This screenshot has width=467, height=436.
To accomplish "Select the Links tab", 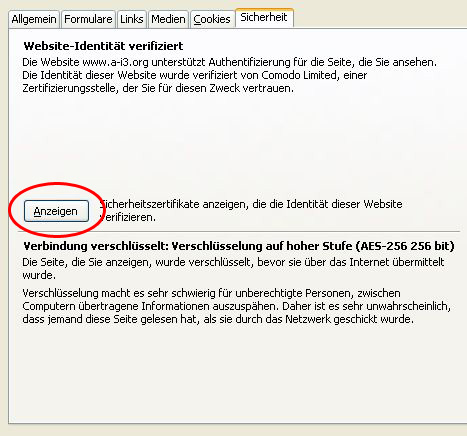I will [132, 19].
